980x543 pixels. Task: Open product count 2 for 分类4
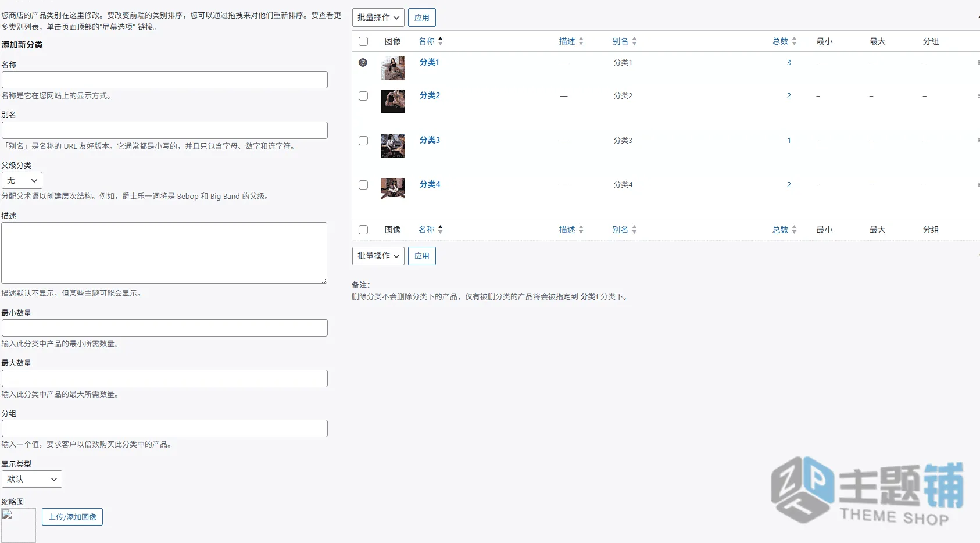[x=789, y=184]
